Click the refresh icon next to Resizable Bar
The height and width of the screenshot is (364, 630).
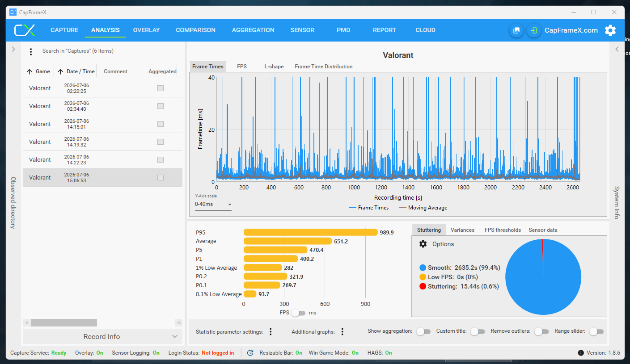[x=250, y=353]
